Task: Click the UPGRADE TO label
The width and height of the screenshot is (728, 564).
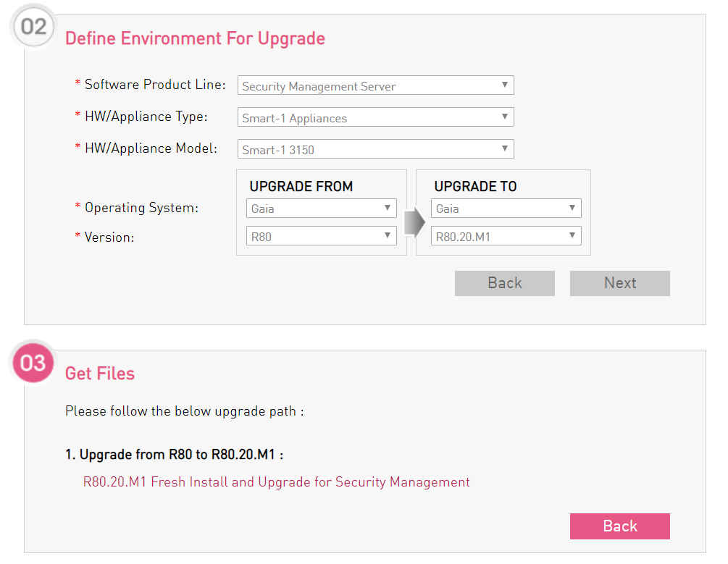Action: [475, 187]
